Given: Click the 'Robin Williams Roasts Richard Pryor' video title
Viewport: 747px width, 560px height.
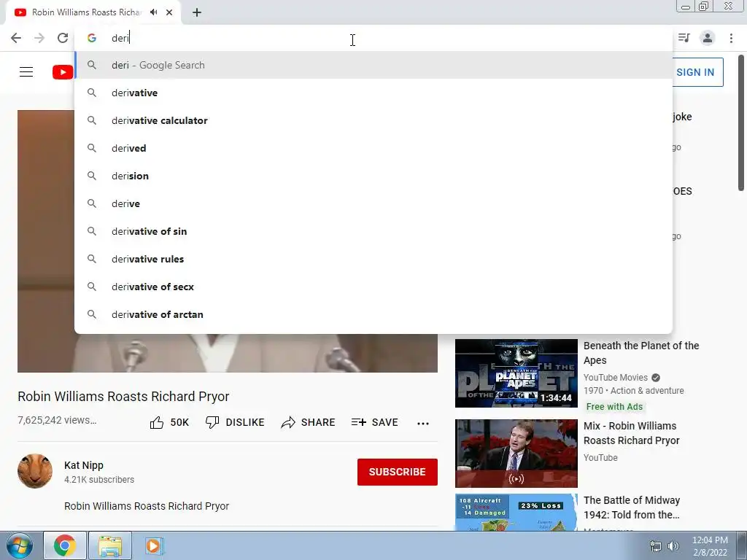Looking at the screenshot, I should pos(123,396).
